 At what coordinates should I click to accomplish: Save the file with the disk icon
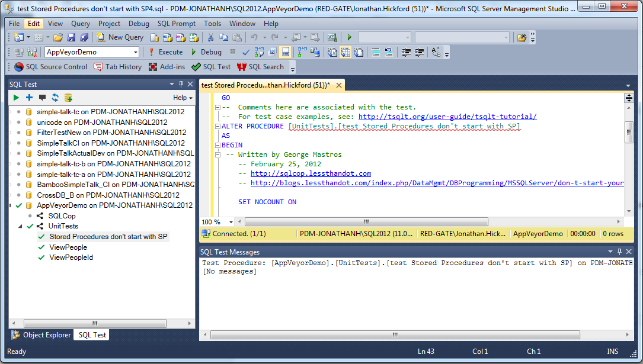click(71, 38)
